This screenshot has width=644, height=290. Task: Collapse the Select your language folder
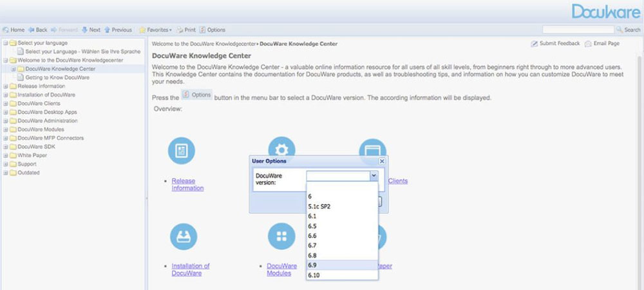(6, 43)
